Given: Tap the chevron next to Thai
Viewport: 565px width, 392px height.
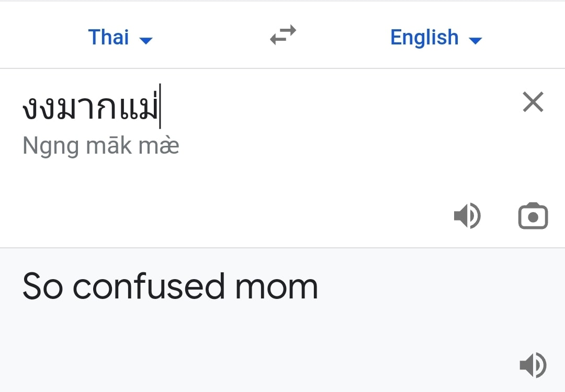Looking at the screenshot, I should pos(146,39).
